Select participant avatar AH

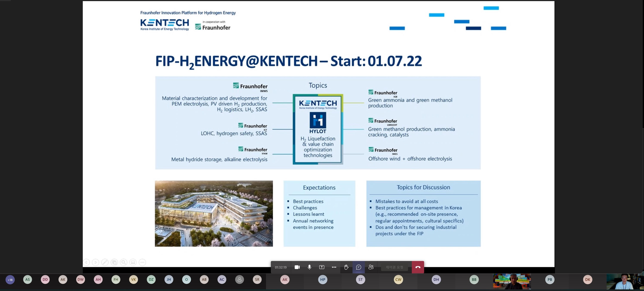point(98,280)
